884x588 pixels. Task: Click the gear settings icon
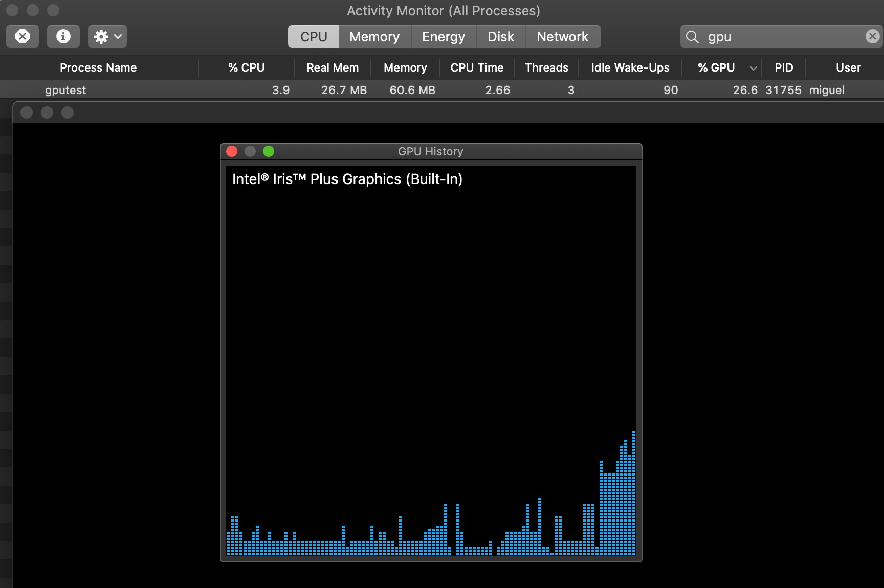coord(102,36)
